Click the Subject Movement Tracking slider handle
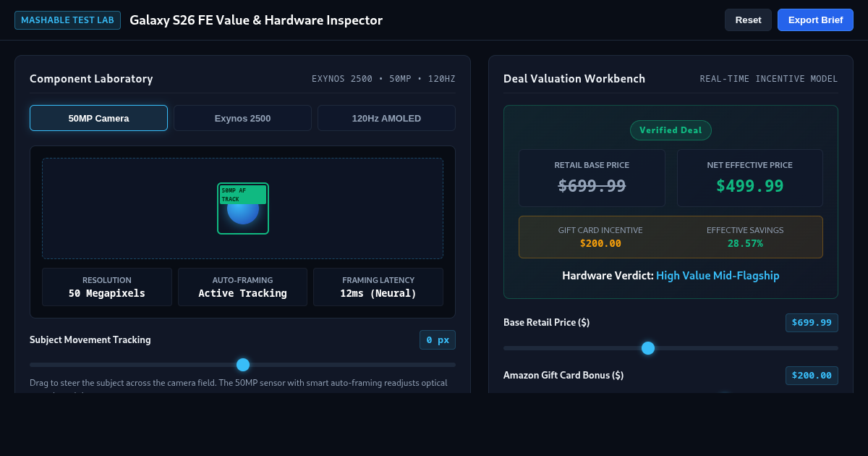 (243, 365)
